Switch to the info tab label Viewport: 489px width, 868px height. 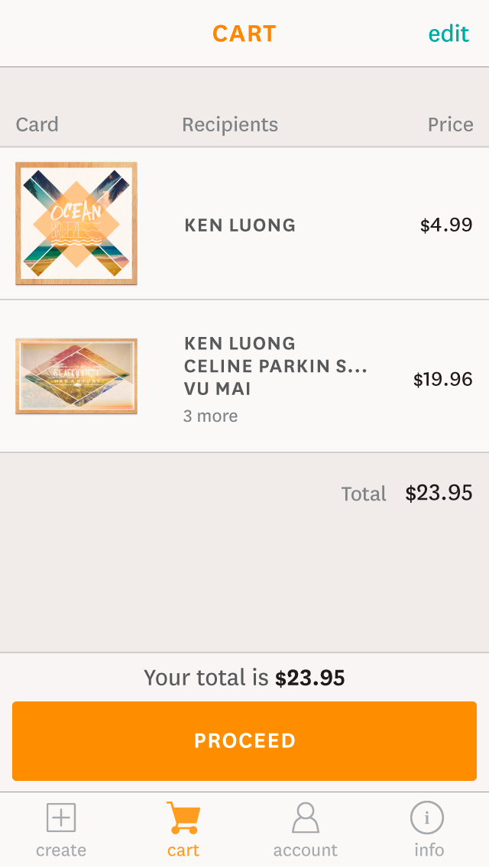click(429, 850)
